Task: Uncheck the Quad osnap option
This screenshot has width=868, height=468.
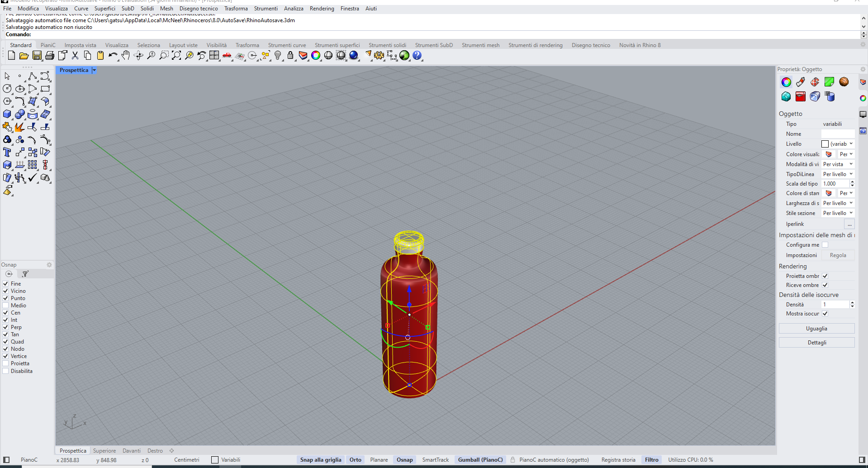Action: tap(6, 342)
